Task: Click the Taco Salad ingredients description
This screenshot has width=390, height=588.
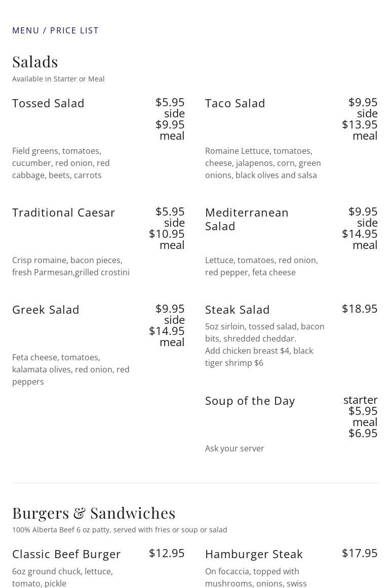Action: [x=263, y=163]
